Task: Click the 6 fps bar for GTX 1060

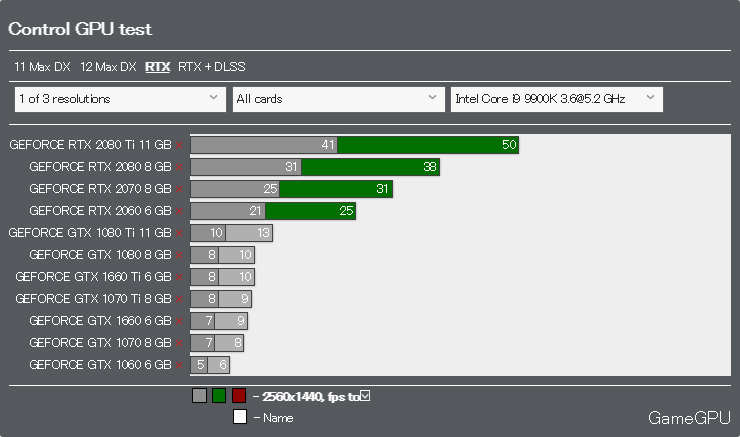Action: pos(219,365)
